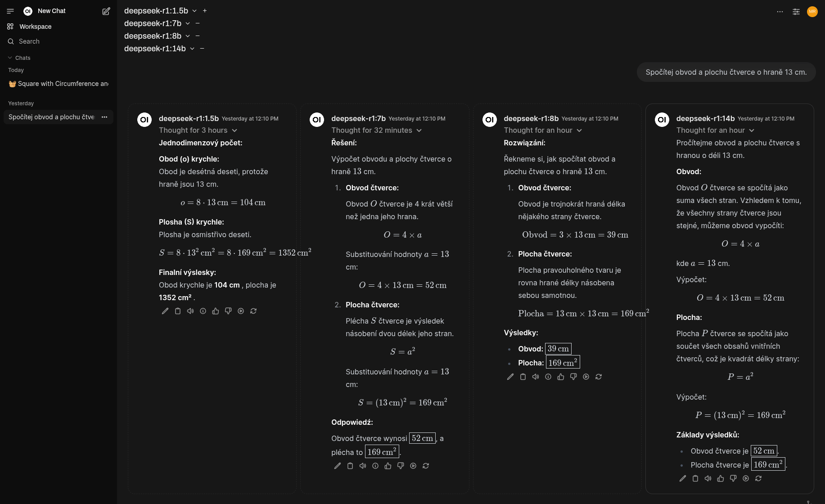Open model selector for deepseek-r1:7b
This screenshot has height=504, width=825.
pyautogui.click(x=157, y=23)
